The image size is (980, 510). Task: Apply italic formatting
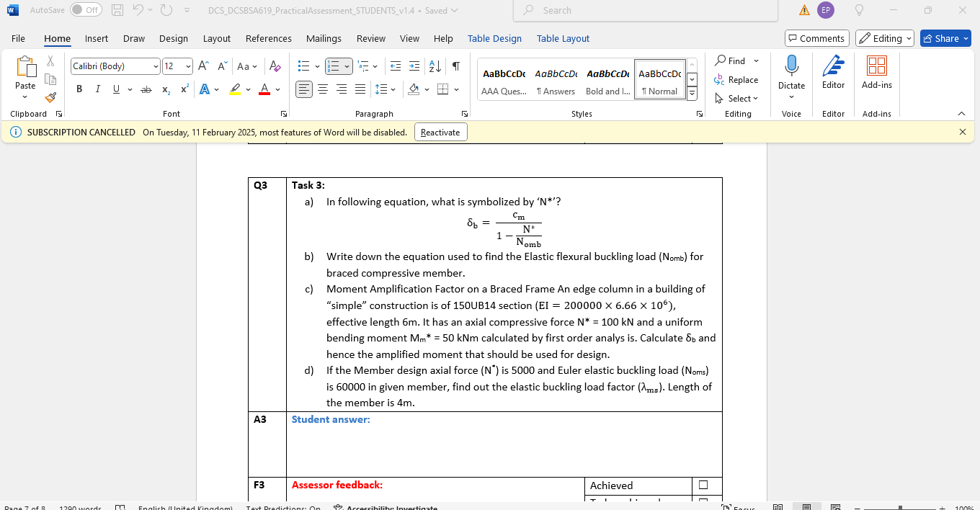(x=97, y=89)
